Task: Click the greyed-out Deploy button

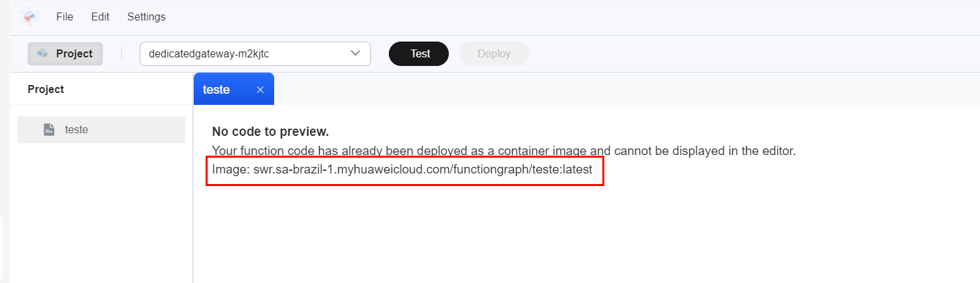Action: [494, 54]
